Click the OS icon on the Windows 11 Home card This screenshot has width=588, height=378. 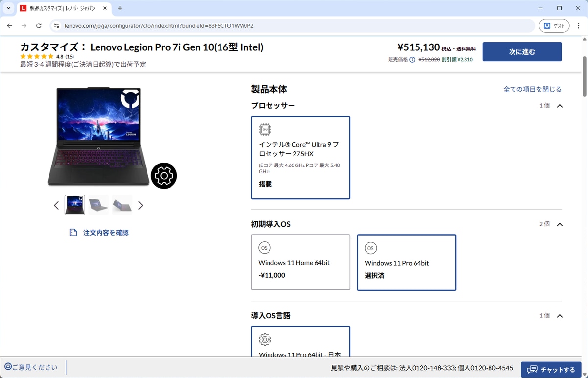tap(264, 248)
